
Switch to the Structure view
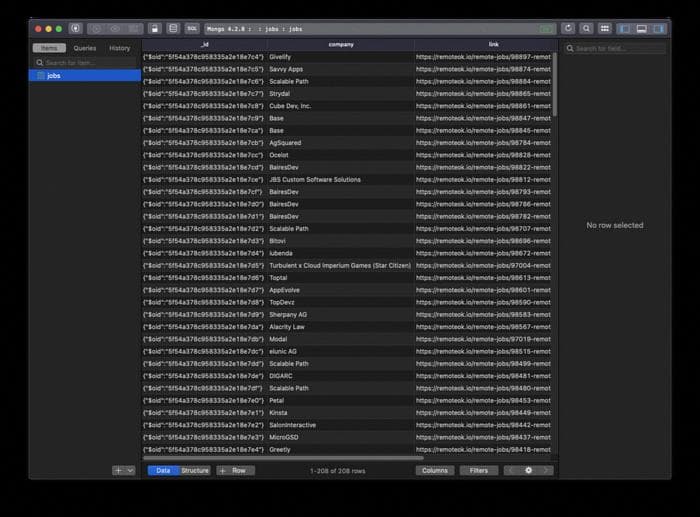(195, 471)
